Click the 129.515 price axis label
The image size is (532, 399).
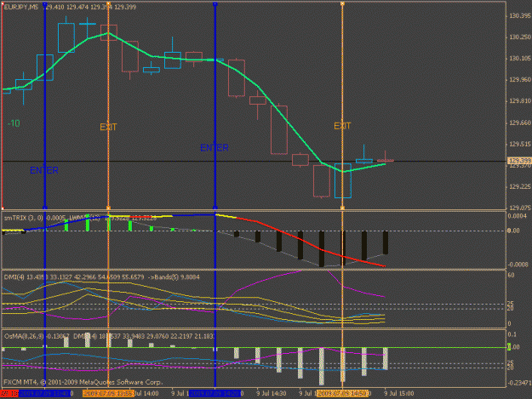click(519, 144)
